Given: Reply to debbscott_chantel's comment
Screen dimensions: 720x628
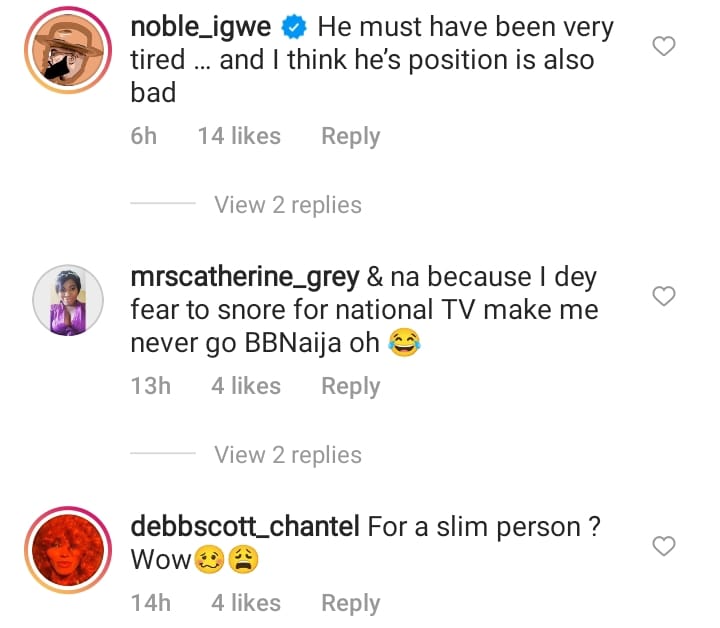Looking at the screenshot, I should tap(350, 603).
